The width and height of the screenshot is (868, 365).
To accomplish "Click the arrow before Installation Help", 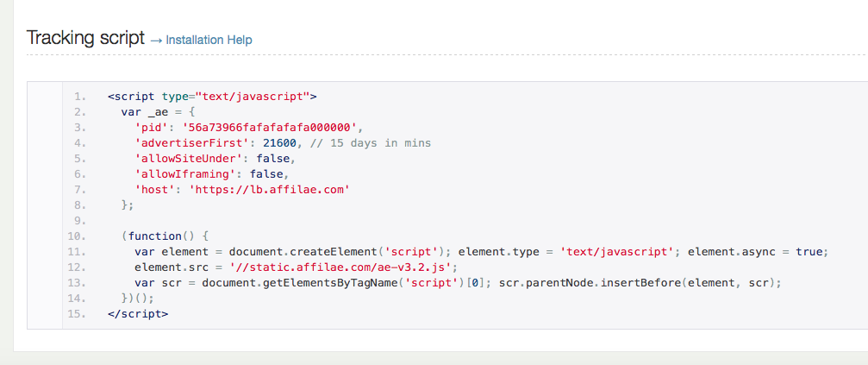I will [156, 41].
